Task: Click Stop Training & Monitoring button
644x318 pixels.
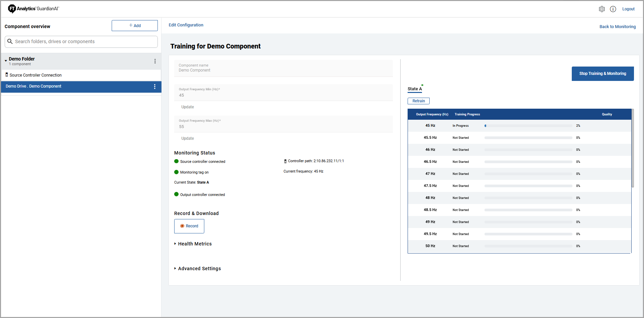Action: click(x=602, y=74)
